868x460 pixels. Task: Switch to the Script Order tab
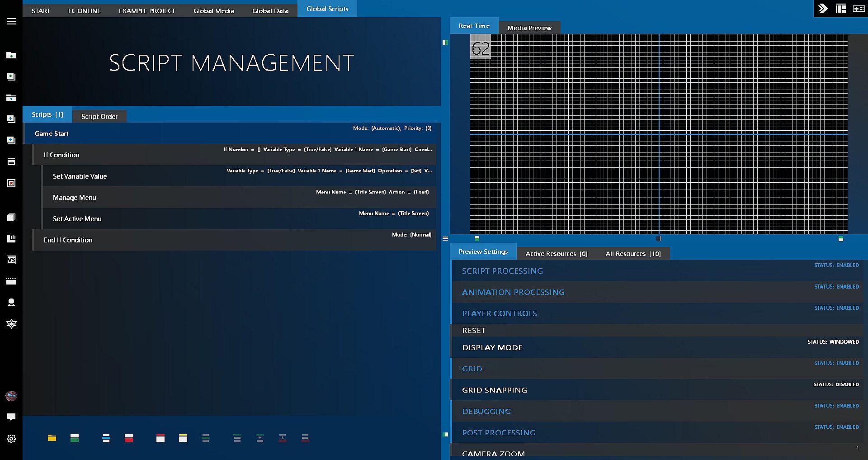click(99, 116)
